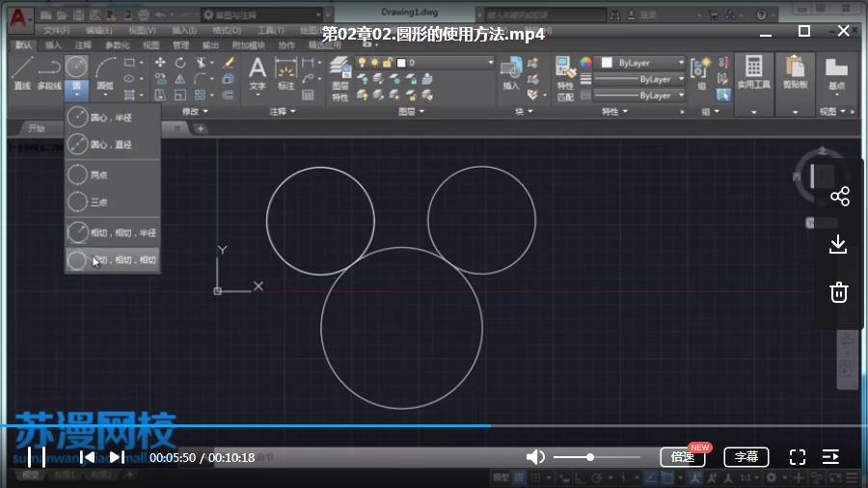Select the Polyline (多段线) tool
Viewport: 868px width, 488px height.
point(49,72)
